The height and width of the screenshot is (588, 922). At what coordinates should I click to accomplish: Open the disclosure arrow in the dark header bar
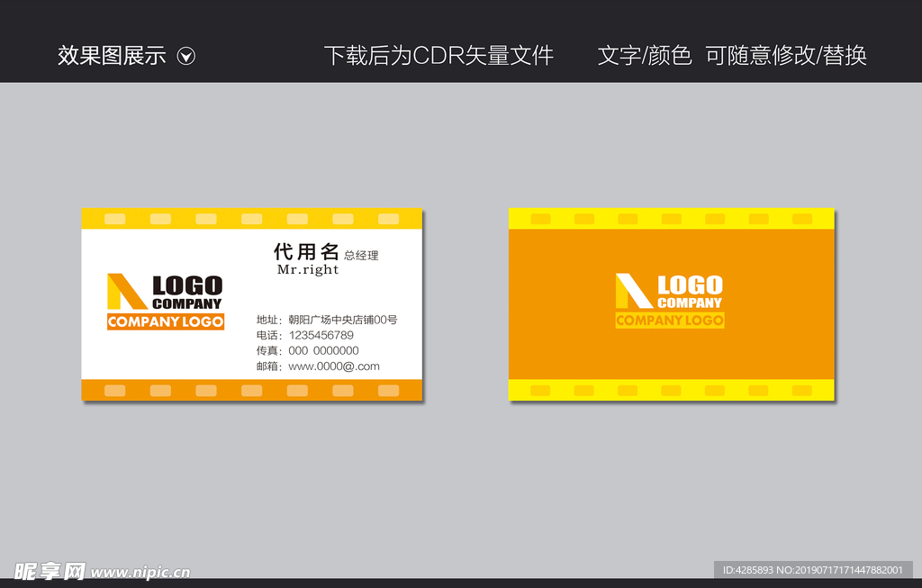pos(187,55)
